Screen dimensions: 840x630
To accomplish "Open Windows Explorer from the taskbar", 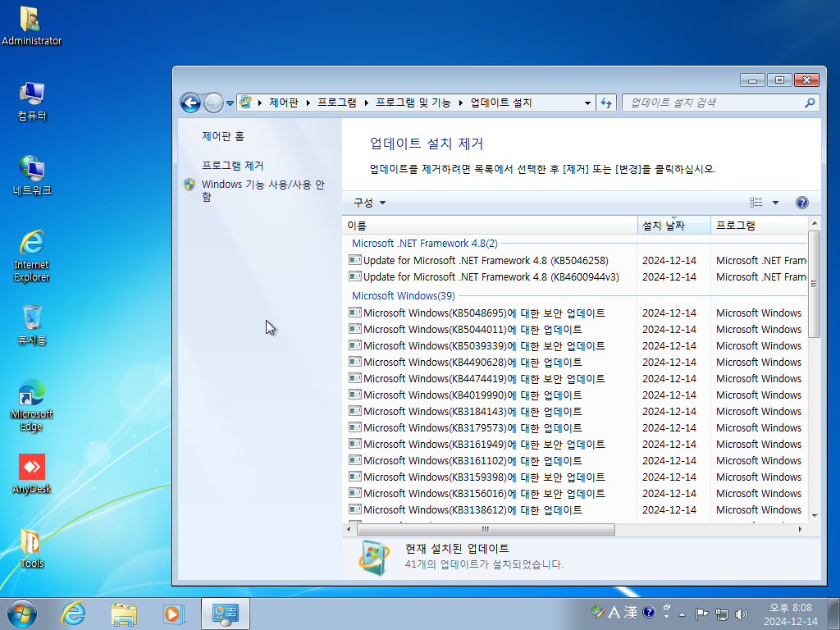I will click(124, 614).
